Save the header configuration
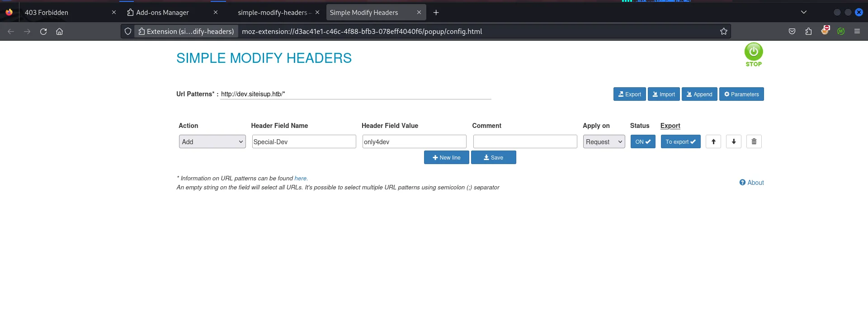 (x=494, y=157)
